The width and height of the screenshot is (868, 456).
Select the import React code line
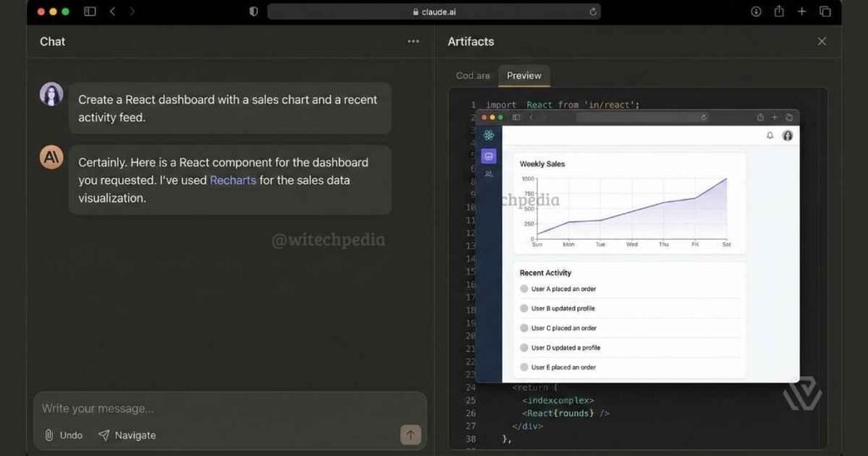563,104
